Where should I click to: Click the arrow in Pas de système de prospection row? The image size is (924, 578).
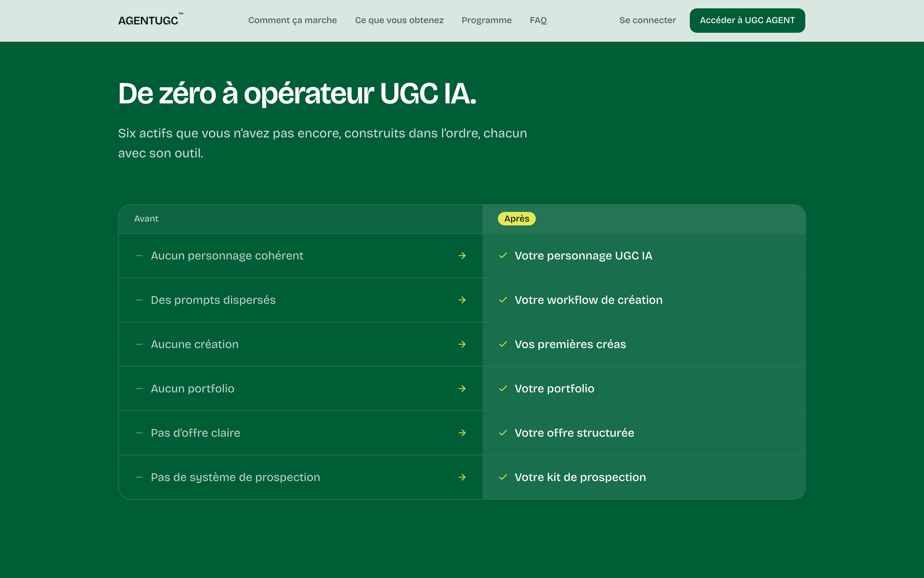click(x=462, y=477)
